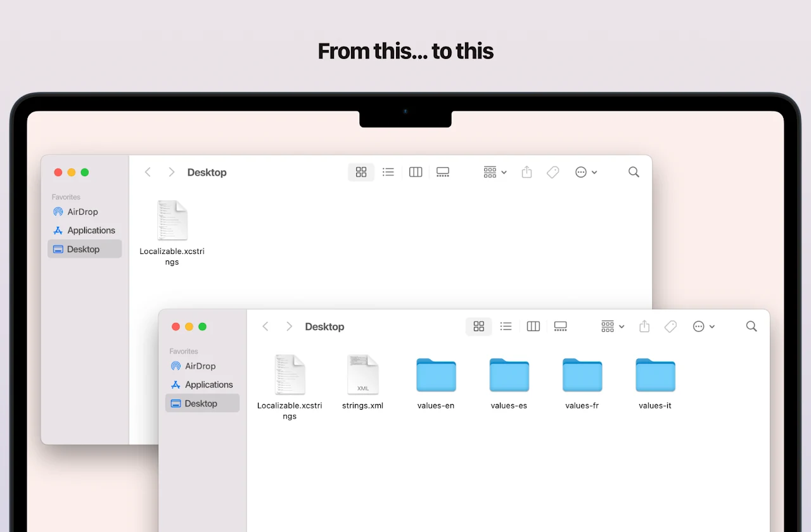
Task: Click the Desktop title in front window
Action: (x=324, y=327)
